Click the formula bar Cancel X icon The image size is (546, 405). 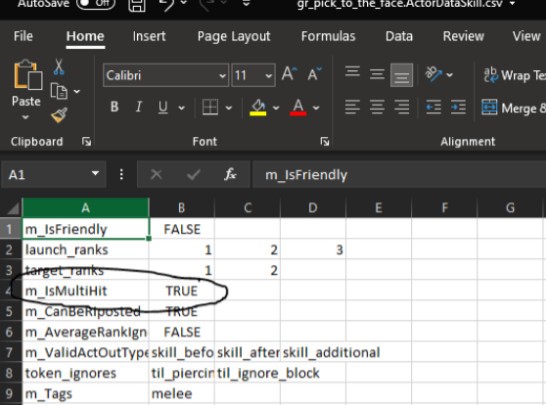tap(156, 174)
